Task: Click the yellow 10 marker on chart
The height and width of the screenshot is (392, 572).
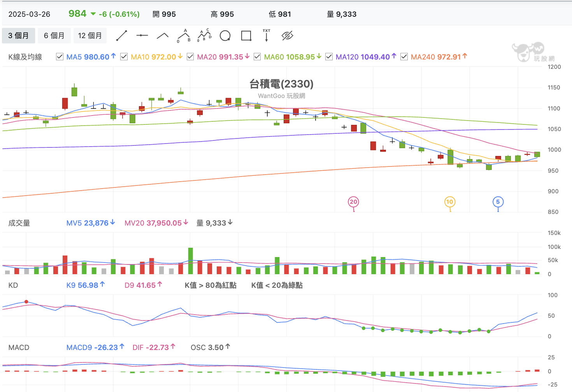Action: [450, 202]
